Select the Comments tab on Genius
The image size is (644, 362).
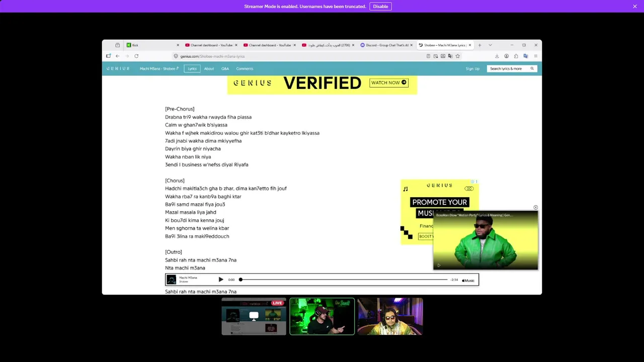245,68
